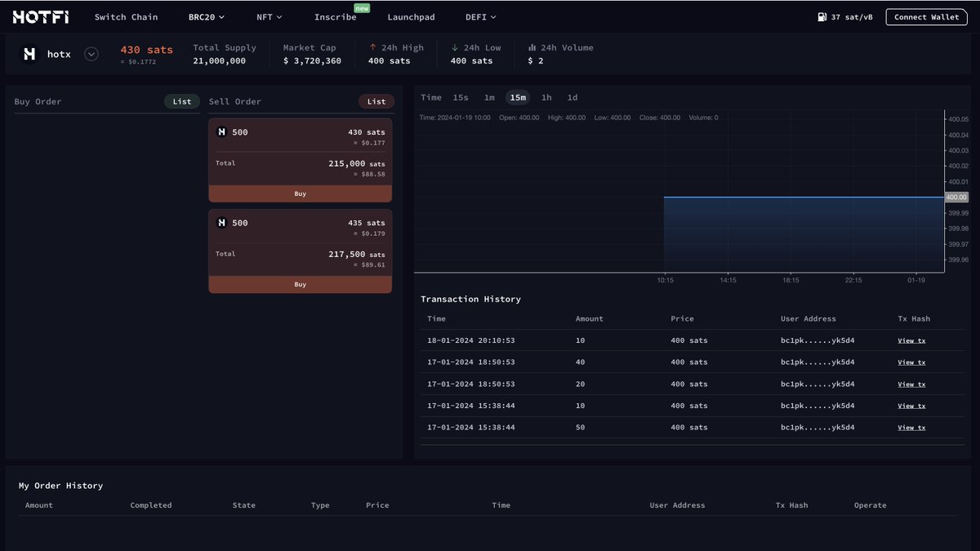Open the DEFI dropdown menu
Image resolution: width=980 pixels, height=551 pixels.
[x=480, y=17]
